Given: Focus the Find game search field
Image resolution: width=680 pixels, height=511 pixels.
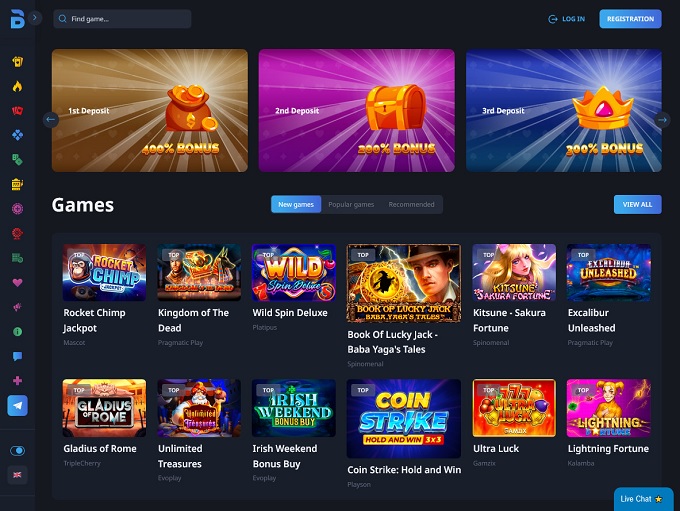Looking at the screenshot, I should coord(122,19).
